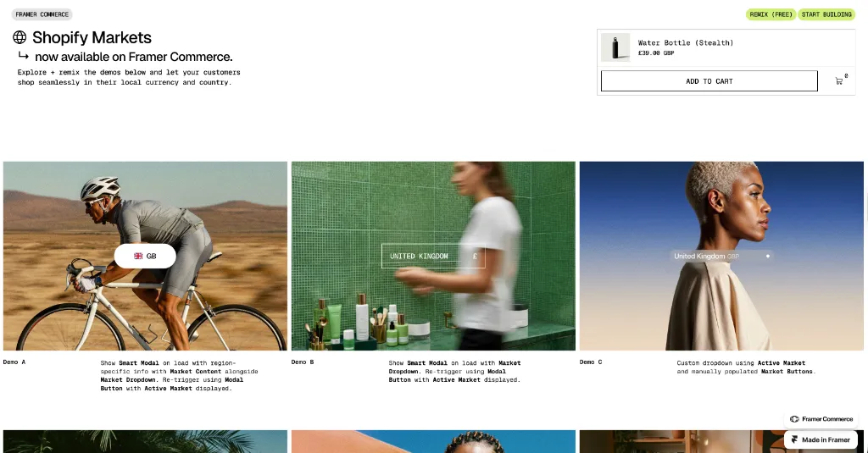Open the Demo C portrait image

pos(721,256)
